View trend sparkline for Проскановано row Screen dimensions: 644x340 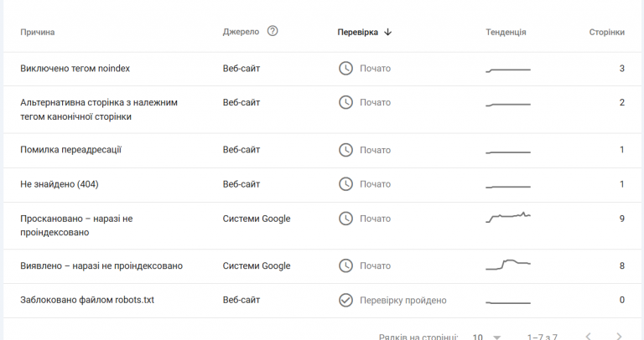click(508, 217)
